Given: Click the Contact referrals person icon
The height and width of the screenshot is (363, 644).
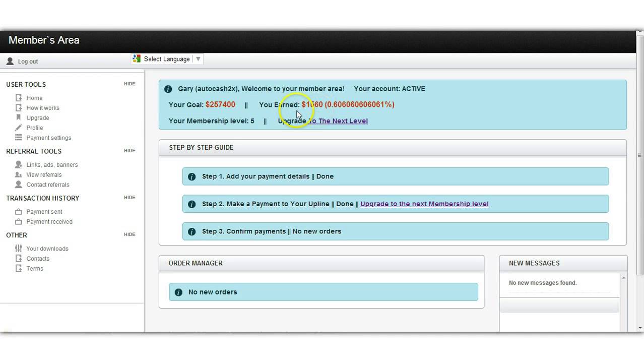Looking at the screenshot, I should pyautogui.click(x=19, y=185).
